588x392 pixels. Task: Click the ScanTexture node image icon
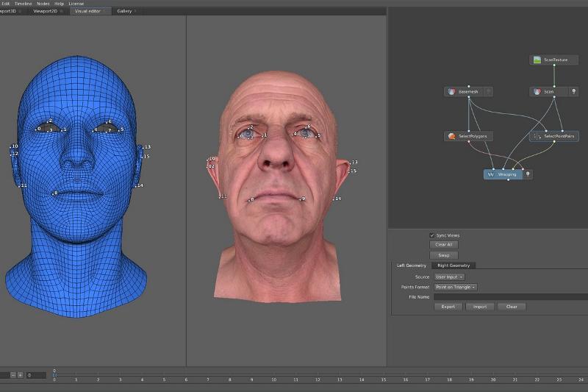coord(538,60)
